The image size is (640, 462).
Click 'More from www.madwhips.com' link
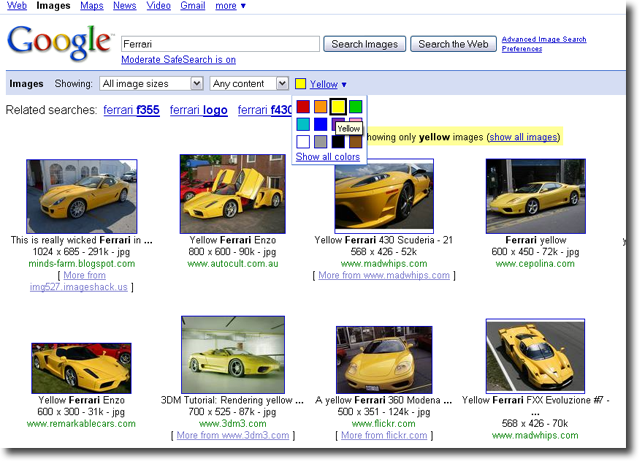tap(384, 275)
